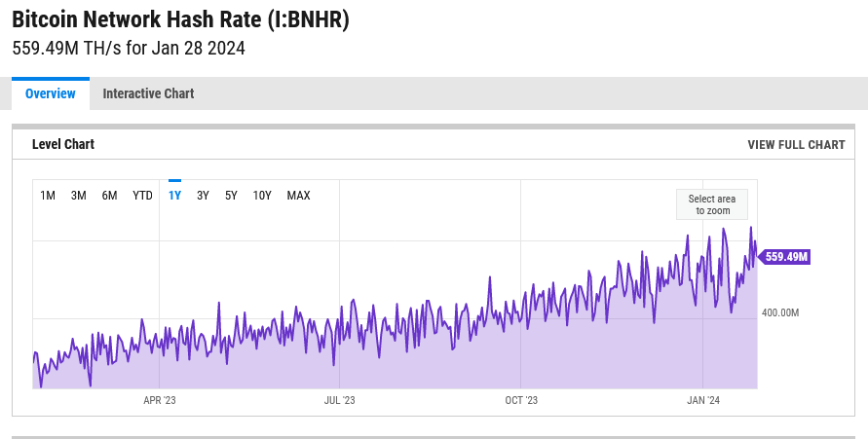Click the active 1Y range button
The image size is (868, 439).
point(175,196)
